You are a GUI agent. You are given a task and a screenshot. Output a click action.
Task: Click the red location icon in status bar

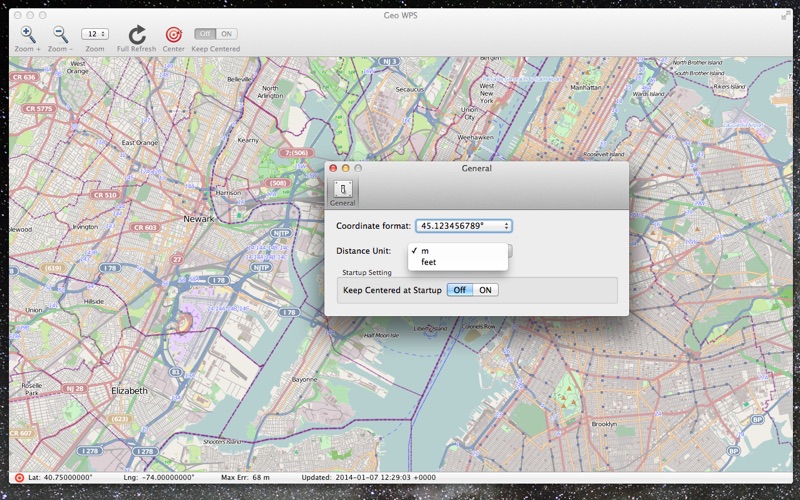pyautogui.click(x=19, y=478)
